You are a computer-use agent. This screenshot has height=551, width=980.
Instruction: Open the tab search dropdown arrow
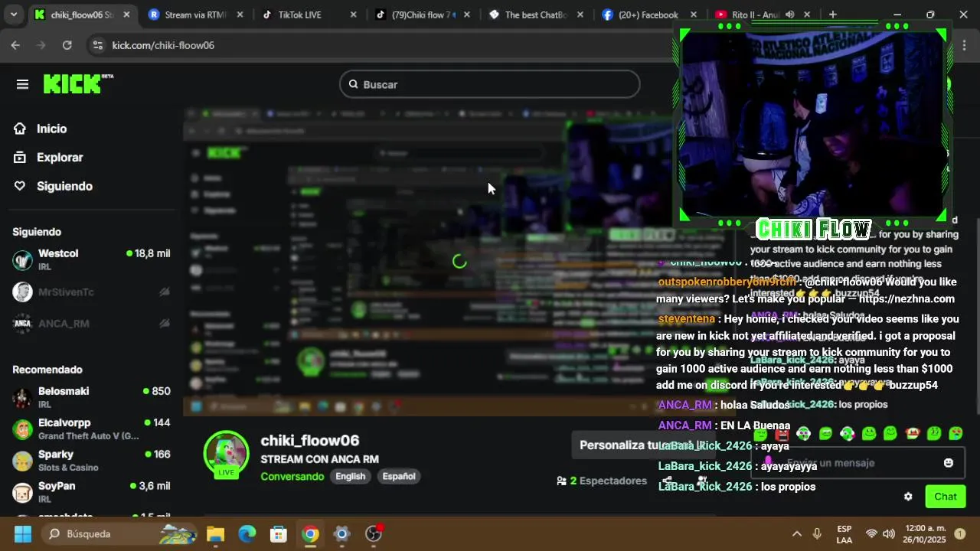point(14,15)
